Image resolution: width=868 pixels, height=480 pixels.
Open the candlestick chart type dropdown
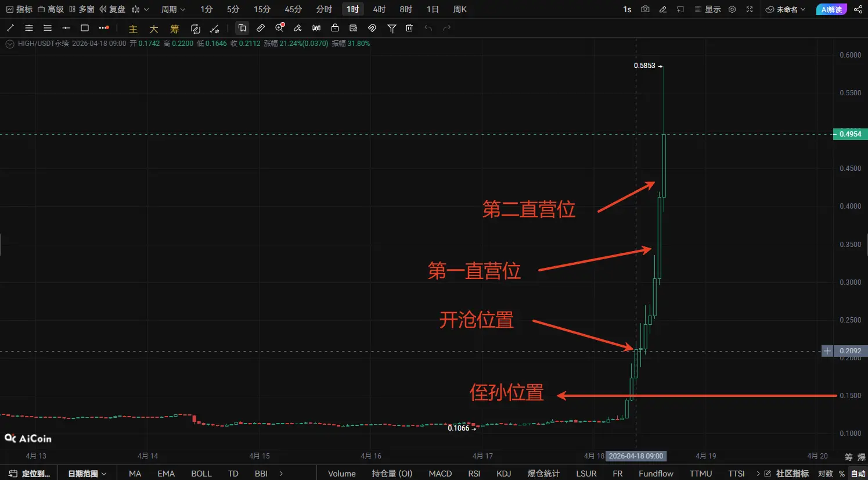[x=140, y=9]
